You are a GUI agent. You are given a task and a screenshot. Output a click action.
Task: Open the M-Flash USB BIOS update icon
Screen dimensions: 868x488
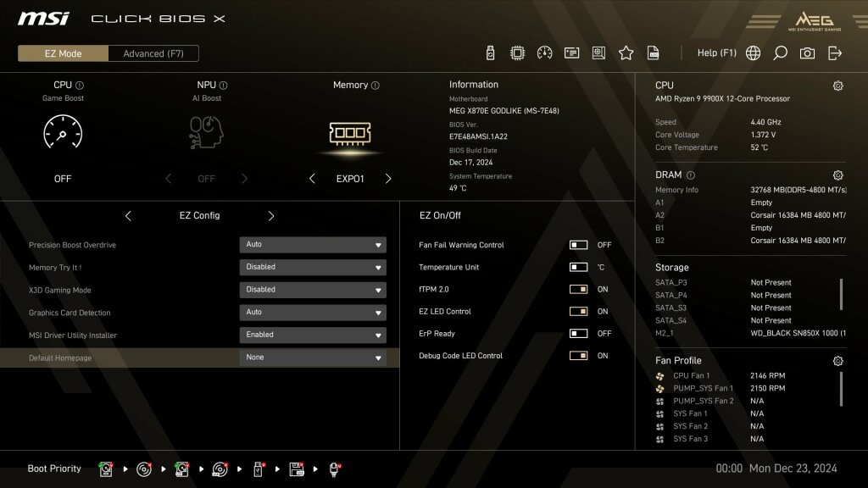490,53
